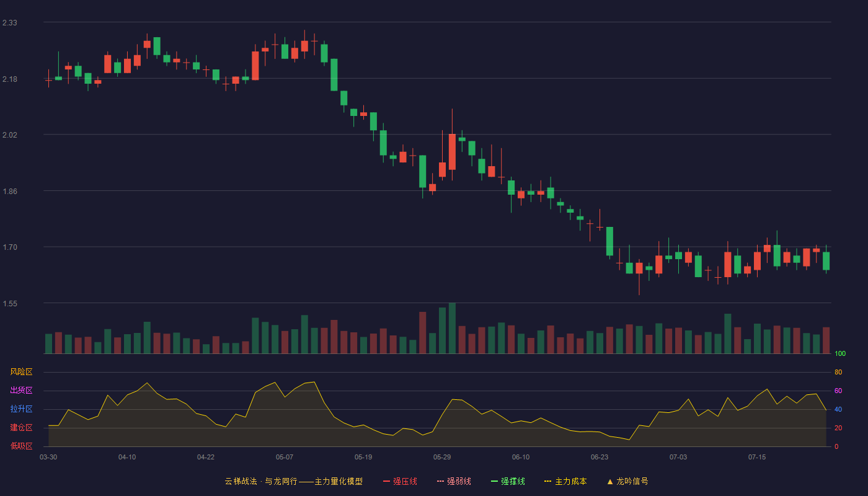Click the 建仓区 zone label

21,428
